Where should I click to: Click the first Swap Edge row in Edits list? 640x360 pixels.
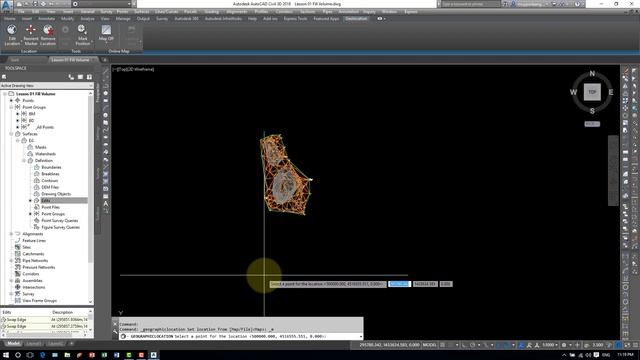coord(44,320)
